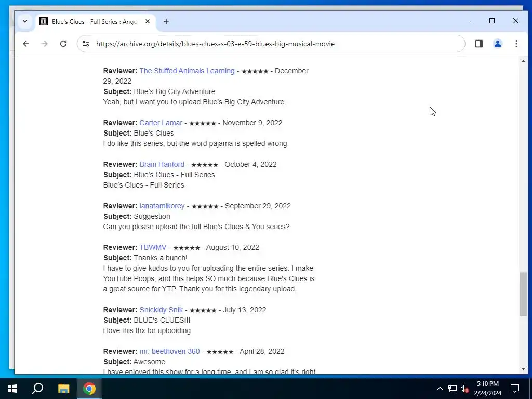The height and width of the screenshot is (399, 532).
Task: Click the forward navigation arrow
Action: 45,44
